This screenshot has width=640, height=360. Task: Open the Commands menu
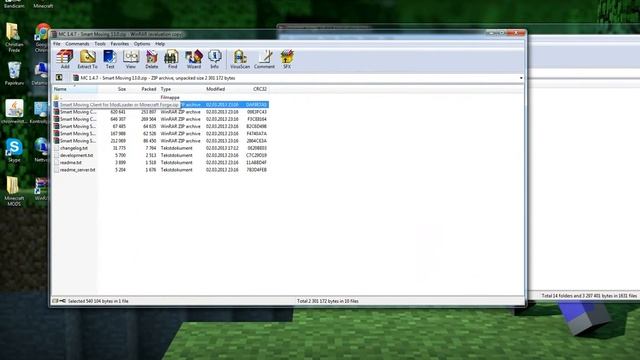pos(77,44)
